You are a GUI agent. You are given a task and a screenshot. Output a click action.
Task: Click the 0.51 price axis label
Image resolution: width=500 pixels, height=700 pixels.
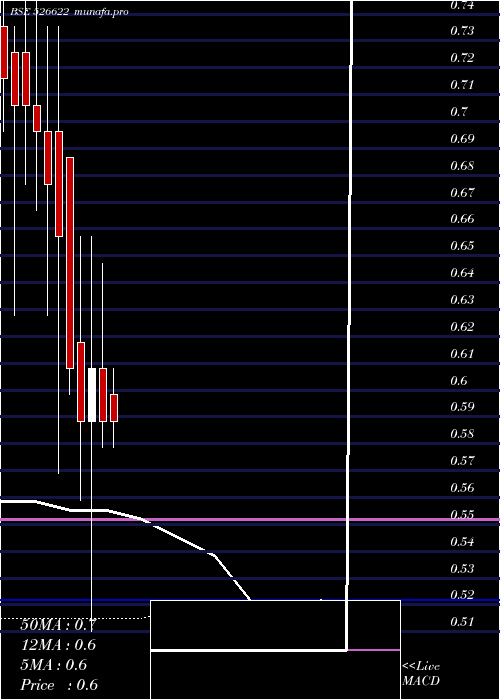pos(462,621)
